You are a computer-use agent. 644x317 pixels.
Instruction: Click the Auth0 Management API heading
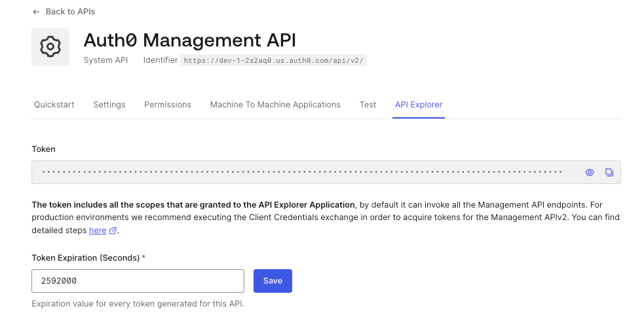click(x=190, y=40)
